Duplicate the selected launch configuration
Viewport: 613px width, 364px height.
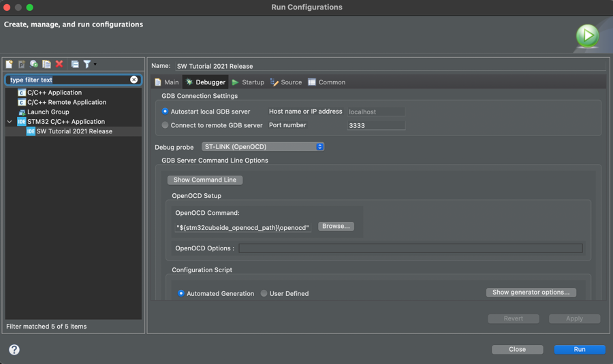(x=46, y=64)
